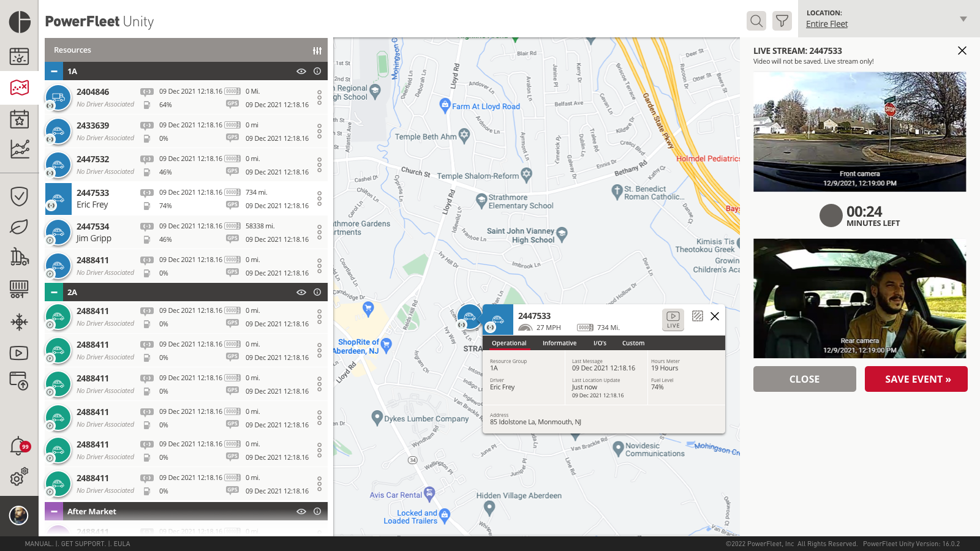Show info for group 2A
Viewport: 980px width, 551px height.
point(317,292)
